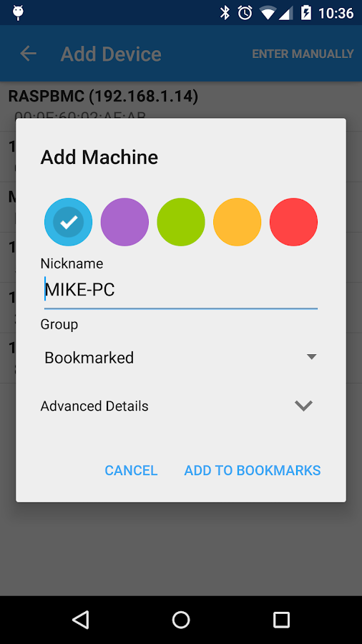Tap ADD TO BOOKMARKS button
This screenshot has height=644, width=362.
coord(253,470)
